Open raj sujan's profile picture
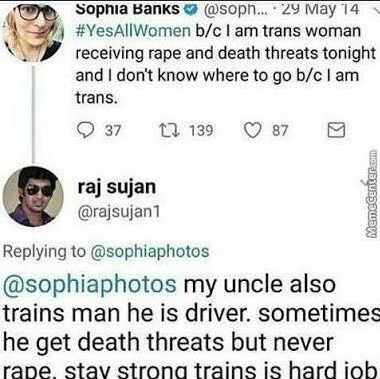380x379 pixels. (x=33, y=196)
